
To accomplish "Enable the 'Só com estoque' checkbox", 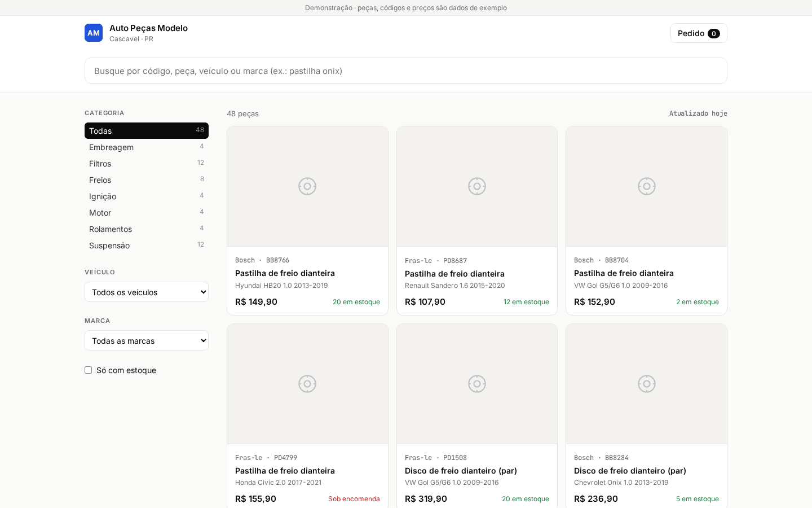I will coord(89,370).
